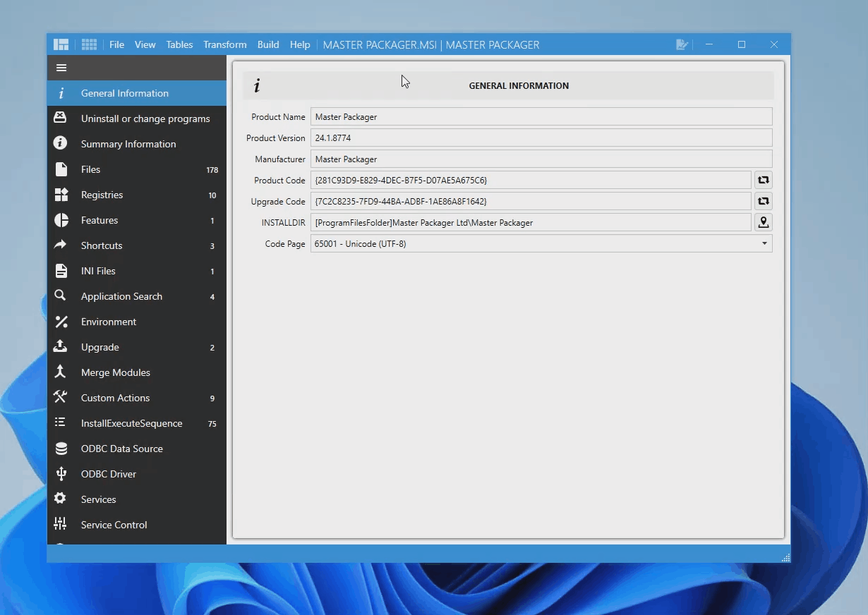The width and height of the screenshot is (868, 615).
Task: Click the INSTALLDIR path field
Action: 531,223
